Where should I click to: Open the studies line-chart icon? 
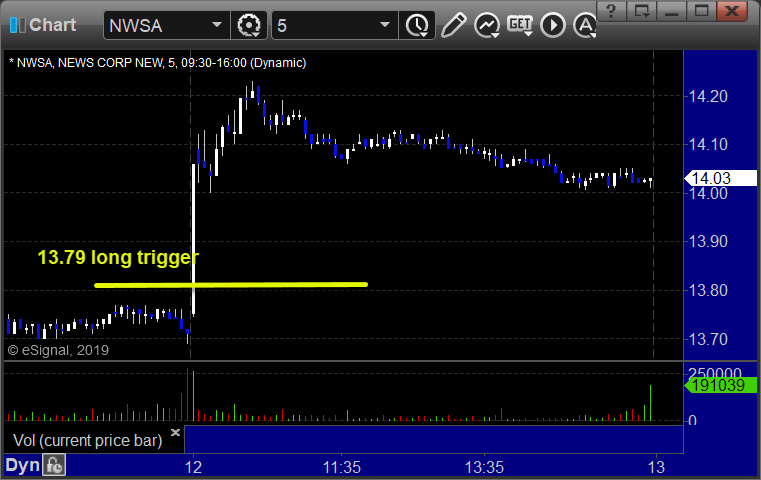pyautogui.click(x=487, y=25)
